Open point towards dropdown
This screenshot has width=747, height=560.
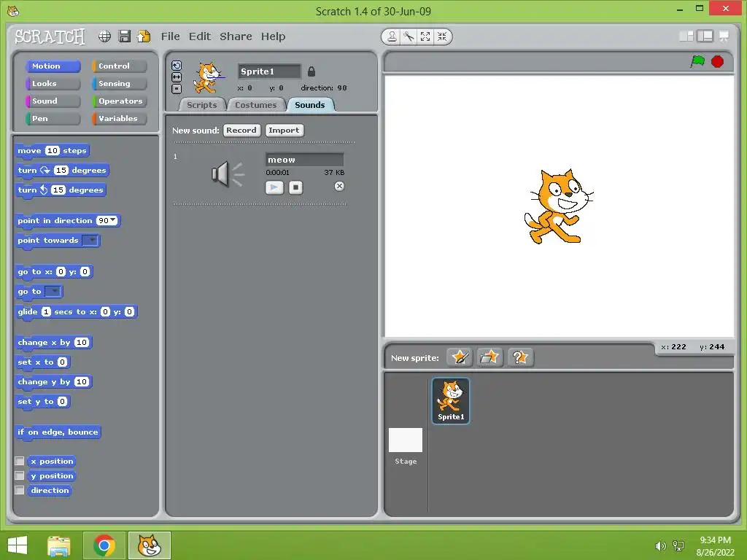(x=90, y=241)
